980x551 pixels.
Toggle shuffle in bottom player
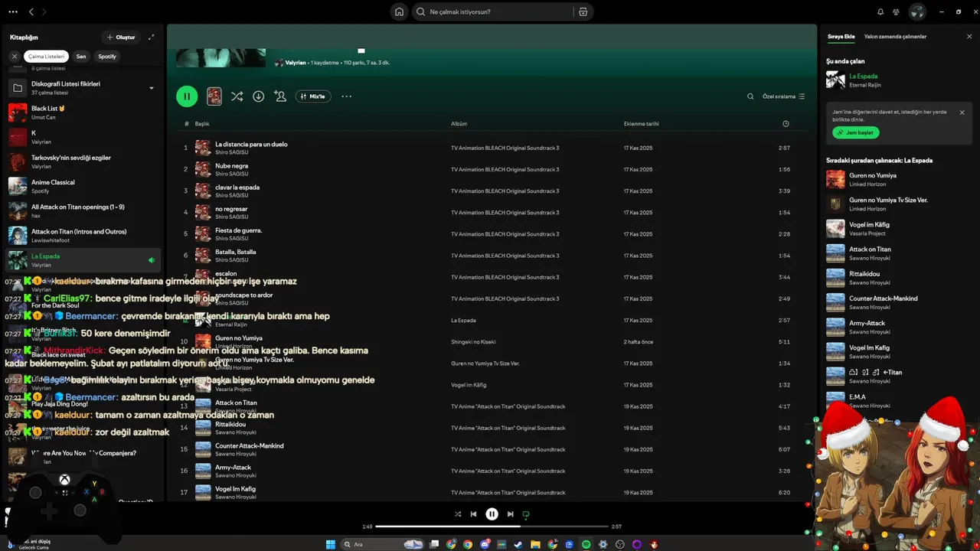[458, 514]
